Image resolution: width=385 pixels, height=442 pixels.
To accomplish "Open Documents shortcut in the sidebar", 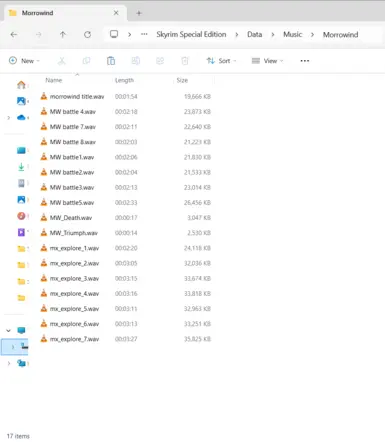I will (x=21, y=183).
